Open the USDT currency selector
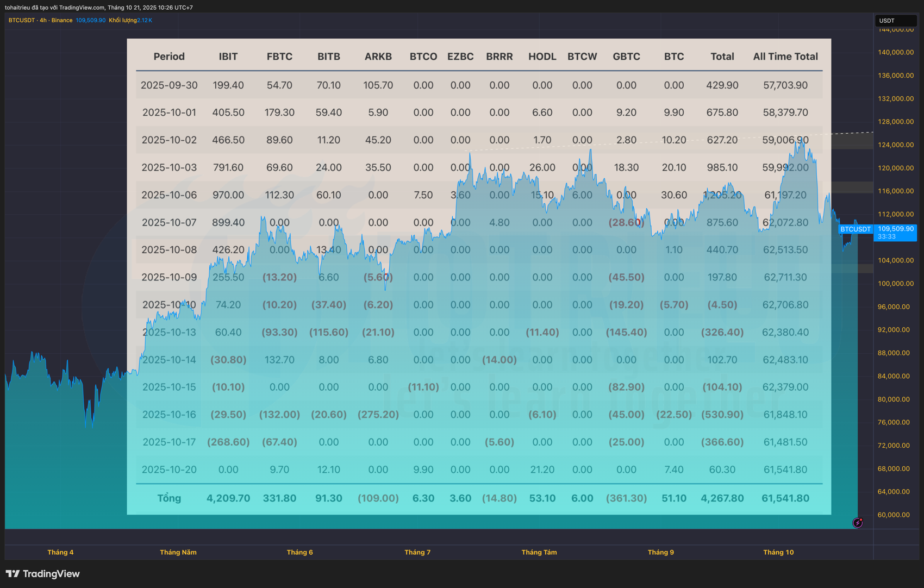 [895, 21]
